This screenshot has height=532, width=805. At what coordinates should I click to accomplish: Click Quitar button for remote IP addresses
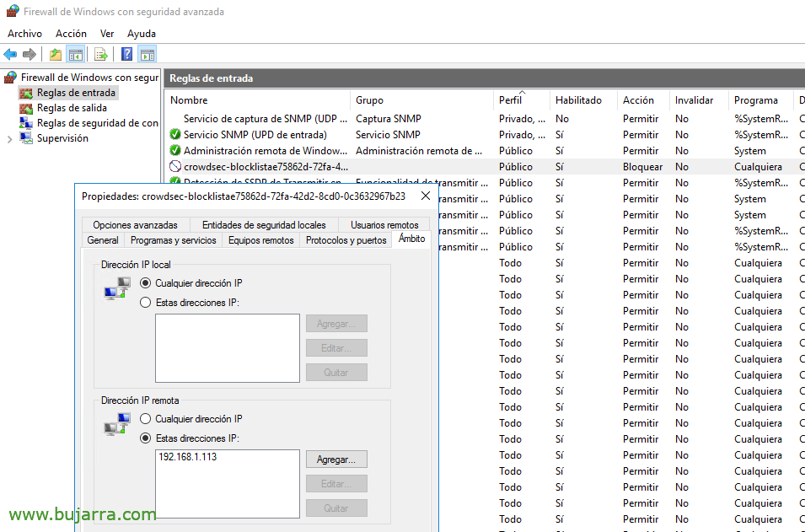pyautogui.click(x=336, y=508)
